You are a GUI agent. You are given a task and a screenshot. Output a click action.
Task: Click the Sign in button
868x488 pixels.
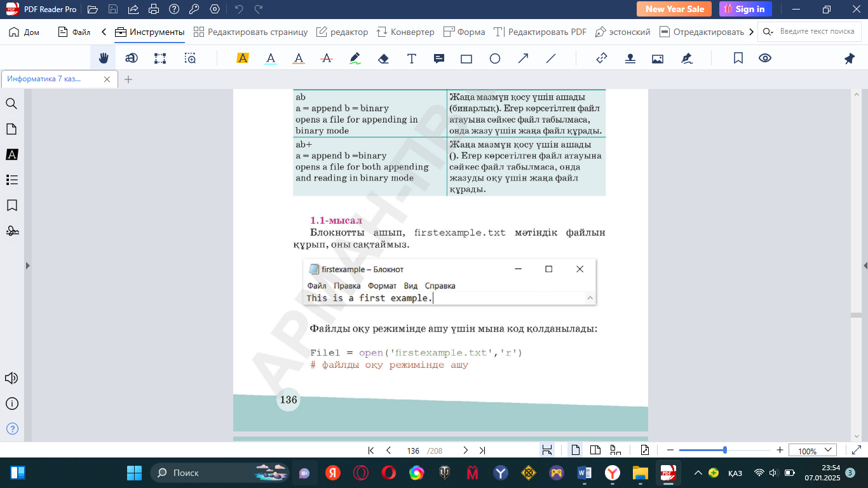coord(745,9)
